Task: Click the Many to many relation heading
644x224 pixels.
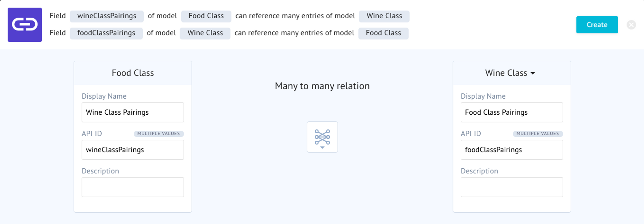Action: 322,86
